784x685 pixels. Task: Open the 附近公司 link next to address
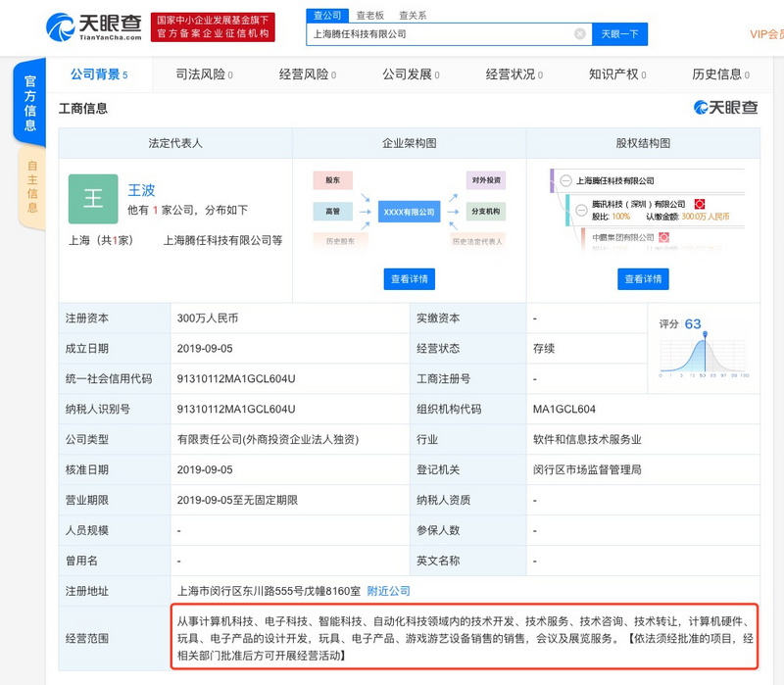coord(388,591)
